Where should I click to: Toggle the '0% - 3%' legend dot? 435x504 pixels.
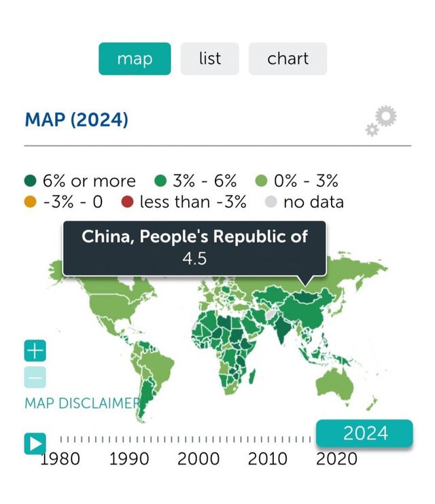pos(261,181)
